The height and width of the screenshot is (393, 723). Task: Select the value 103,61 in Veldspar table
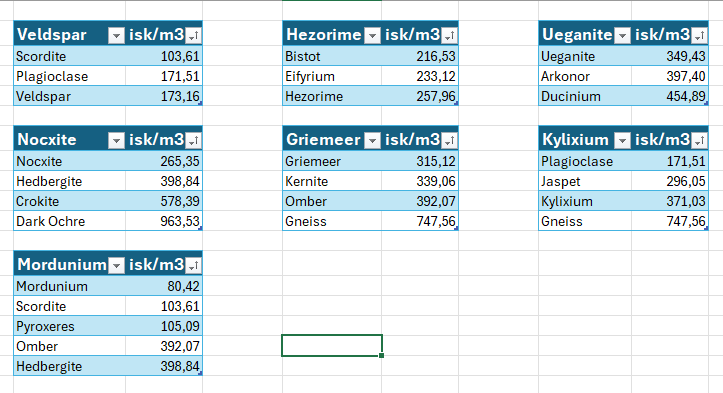tap(164, 56)
